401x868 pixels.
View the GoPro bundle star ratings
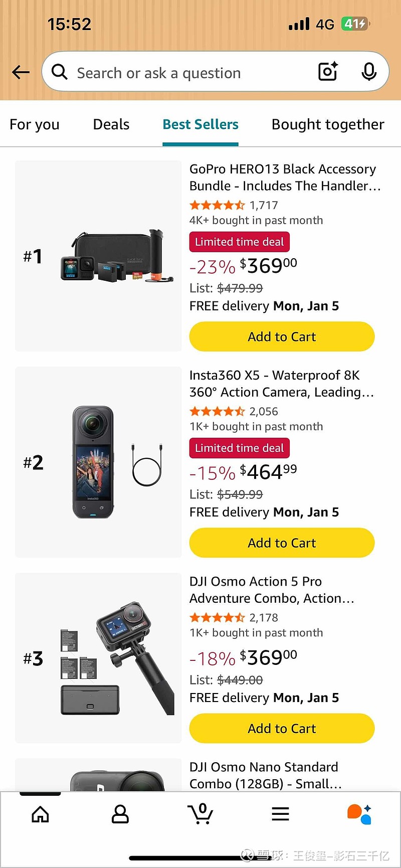pos(218,205)
